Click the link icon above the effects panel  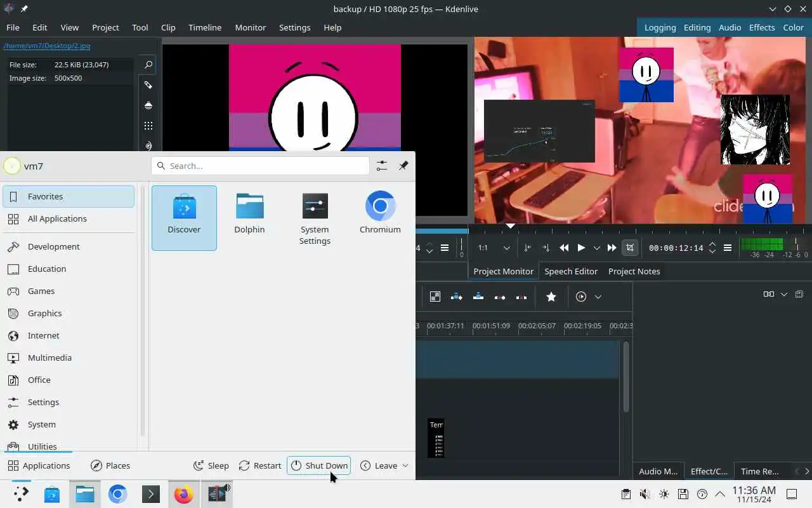coord(769,294)
